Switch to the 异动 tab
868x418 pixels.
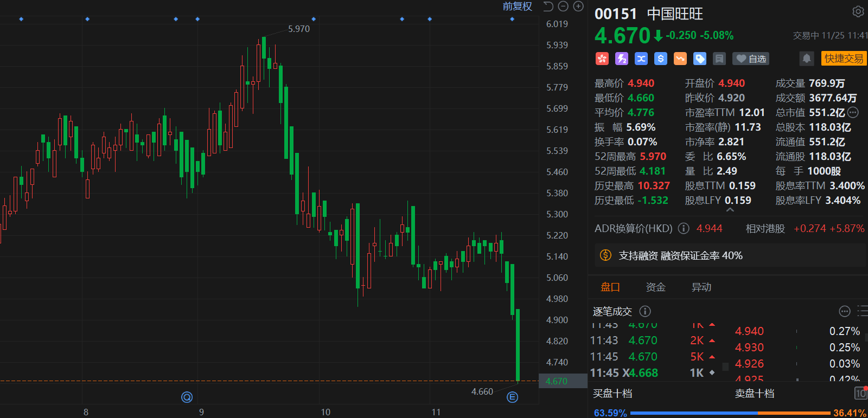click(x=701, y=287)
